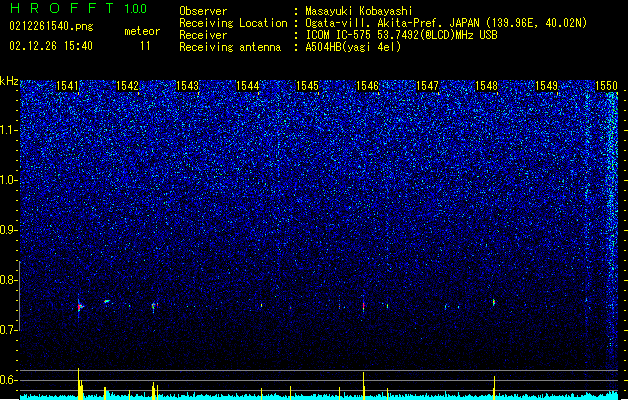
Task: Click the 1541 time marker
Action: click(x=67, y=86)
